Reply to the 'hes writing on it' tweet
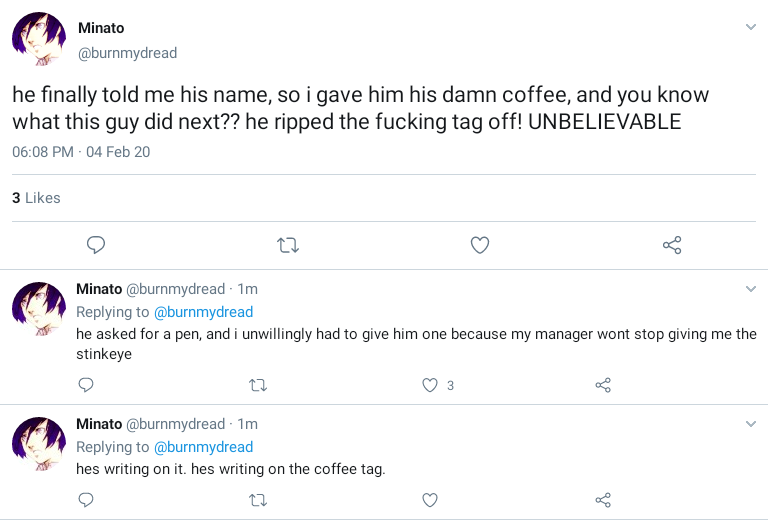 86,500
